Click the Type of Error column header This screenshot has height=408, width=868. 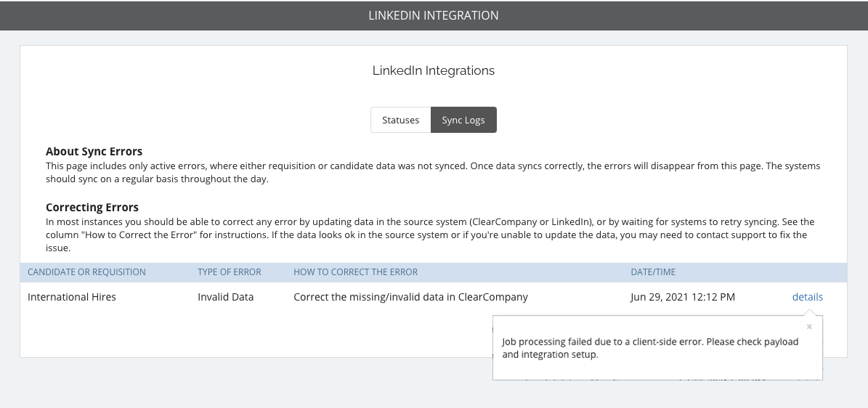coord(230,272)
